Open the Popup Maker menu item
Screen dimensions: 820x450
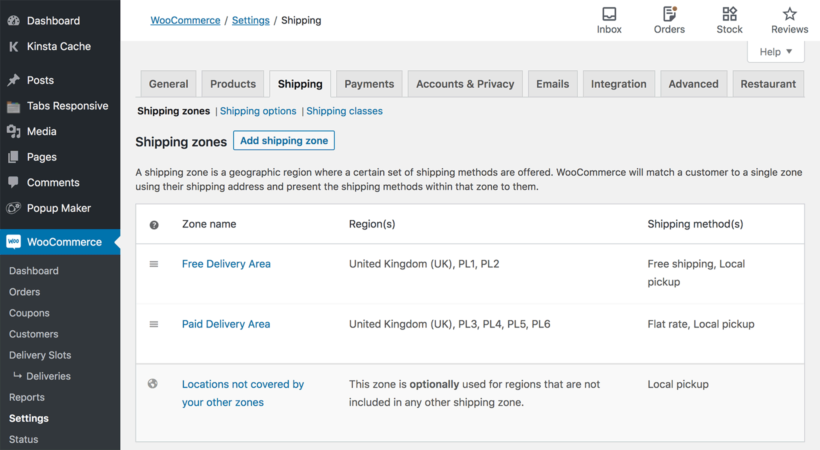pos(59,208)
